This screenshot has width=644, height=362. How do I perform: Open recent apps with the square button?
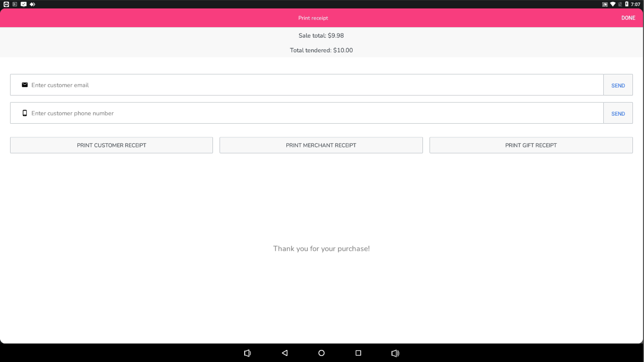click(x=358, y=353)
